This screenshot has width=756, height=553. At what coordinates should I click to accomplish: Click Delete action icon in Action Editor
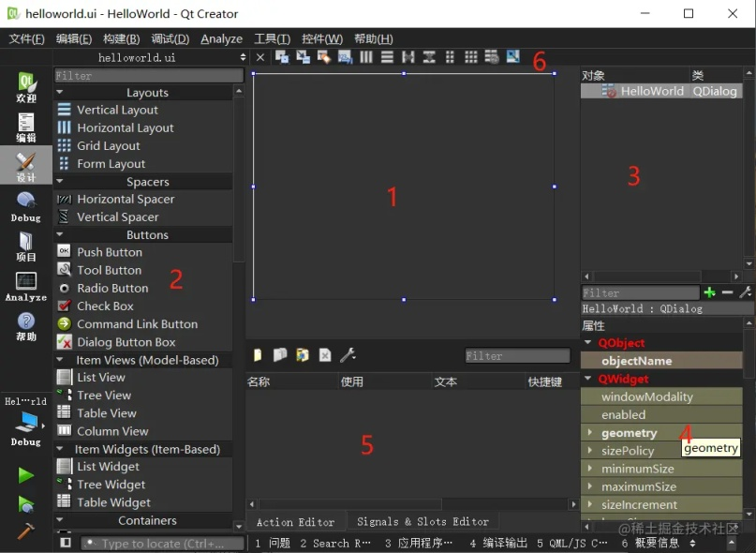(325, 355)
